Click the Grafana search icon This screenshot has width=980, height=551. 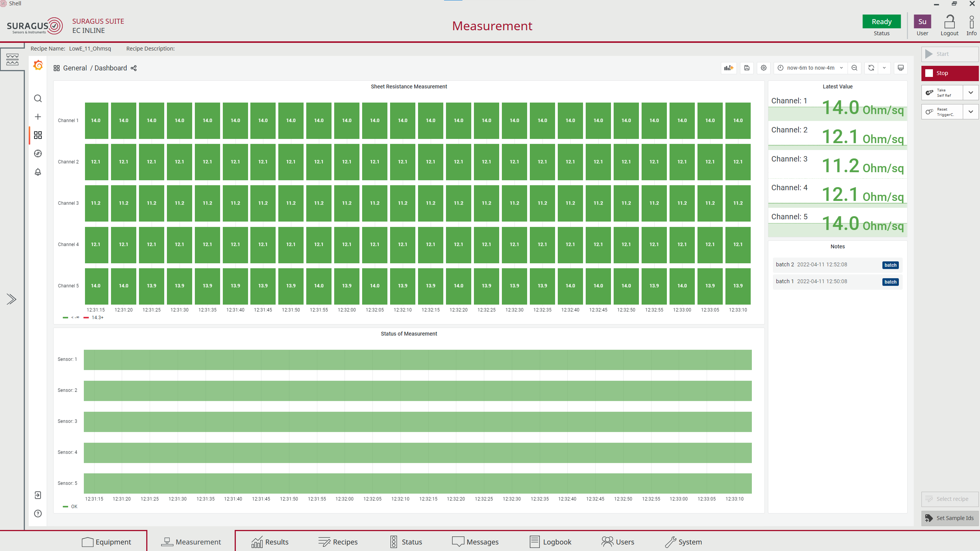pos(38,98)
